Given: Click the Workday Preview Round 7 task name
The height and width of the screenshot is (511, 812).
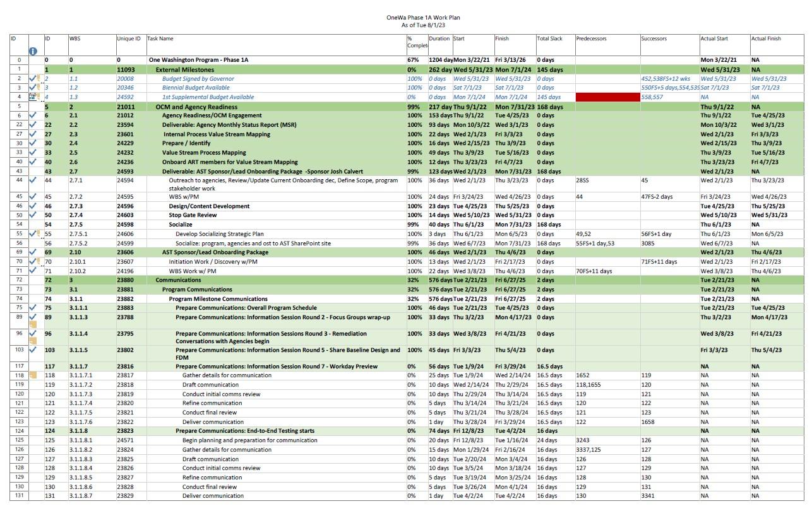Looking at the screenshot, I should click(277, 366).
